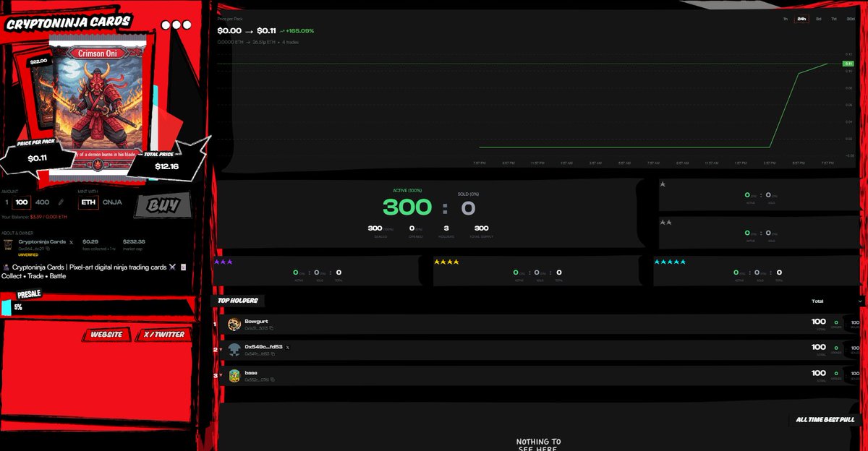Switch chart to 3d range
868x451 pixels.
pos(818,18)
